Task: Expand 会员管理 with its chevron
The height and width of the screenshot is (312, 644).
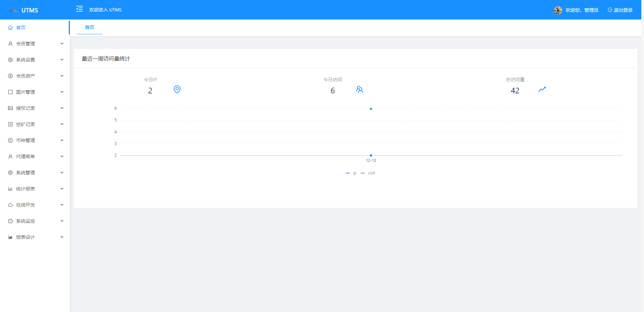Action: point(62,44)
